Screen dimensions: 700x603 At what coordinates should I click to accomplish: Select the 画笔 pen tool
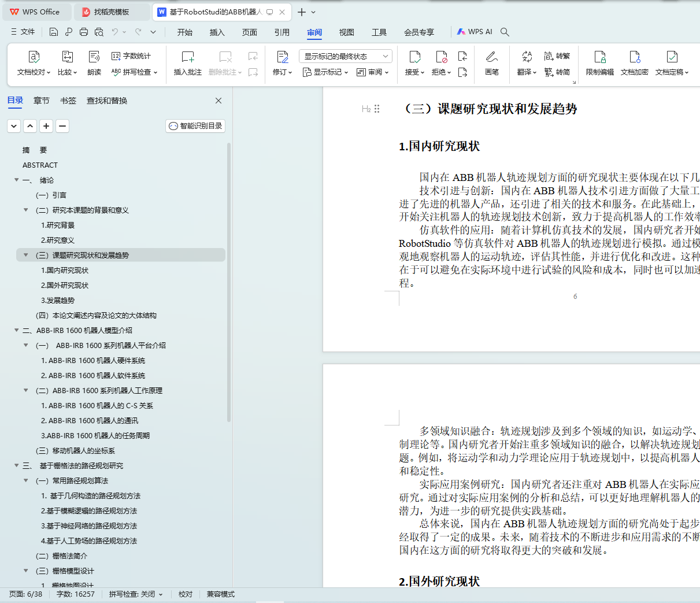[492, 64]
